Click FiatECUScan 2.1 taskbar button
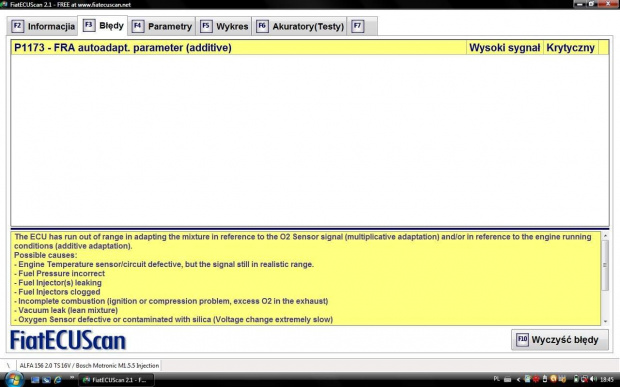 pyautogui.click(x=116, y=380)
